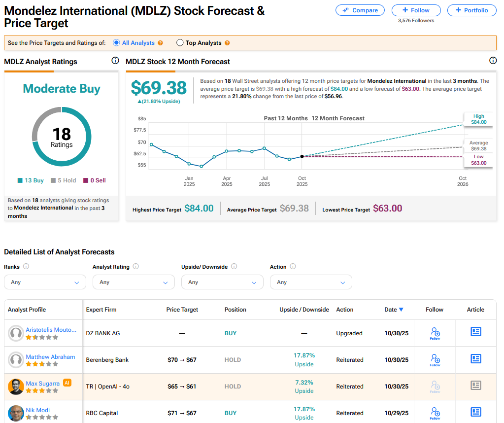The height and width of the screenshot is (423, 504).
Task: Sort table by Price Target column header
Action: 182,310
